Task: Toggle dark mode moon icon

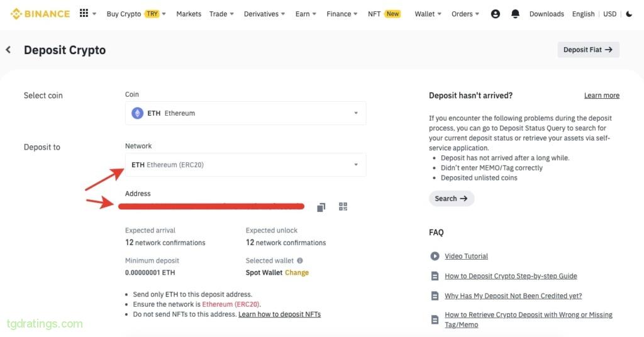Action: [x=629, y=14]
